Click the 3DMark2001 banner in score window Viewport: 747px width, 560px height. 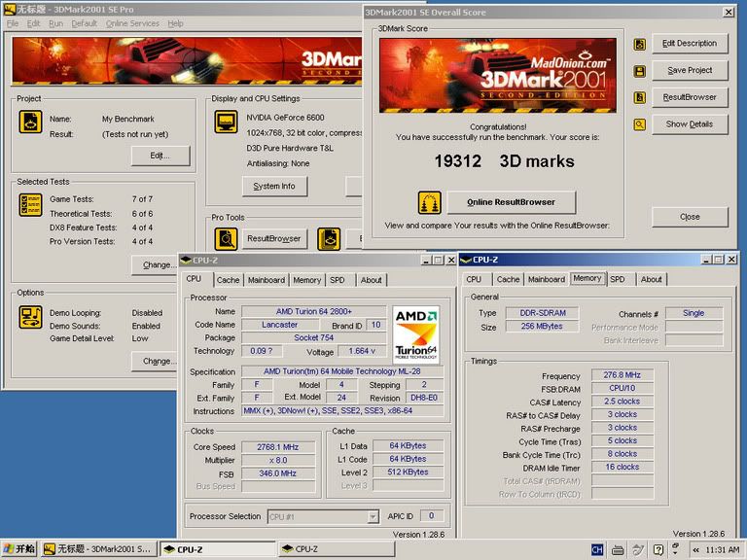coord(498,75)
